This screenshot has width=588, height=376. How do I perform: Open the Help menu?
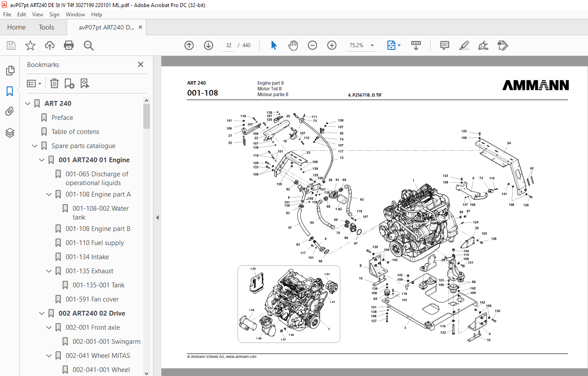(97, 15)
